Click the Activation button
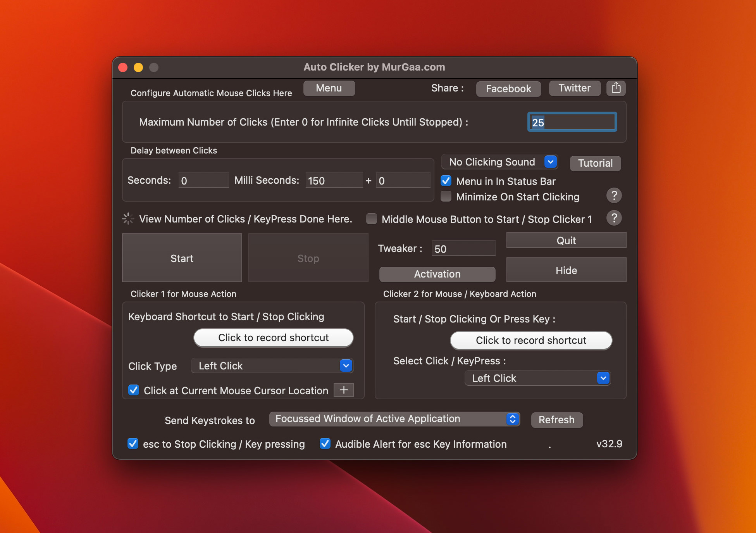 [436, 273]
